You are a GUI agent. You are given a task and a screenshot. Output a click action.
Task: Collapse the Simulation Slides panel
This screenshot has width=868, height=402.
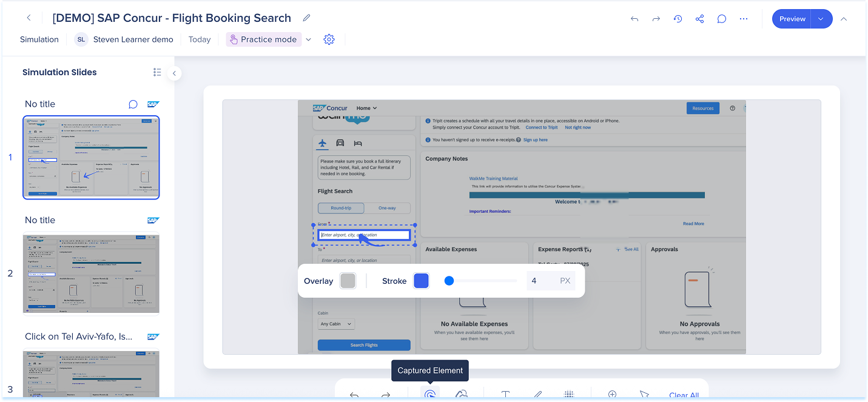(x=174, y=73)
